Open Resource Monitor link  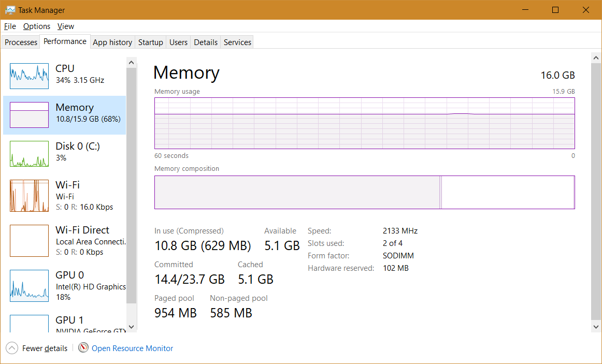click(132, 348)
